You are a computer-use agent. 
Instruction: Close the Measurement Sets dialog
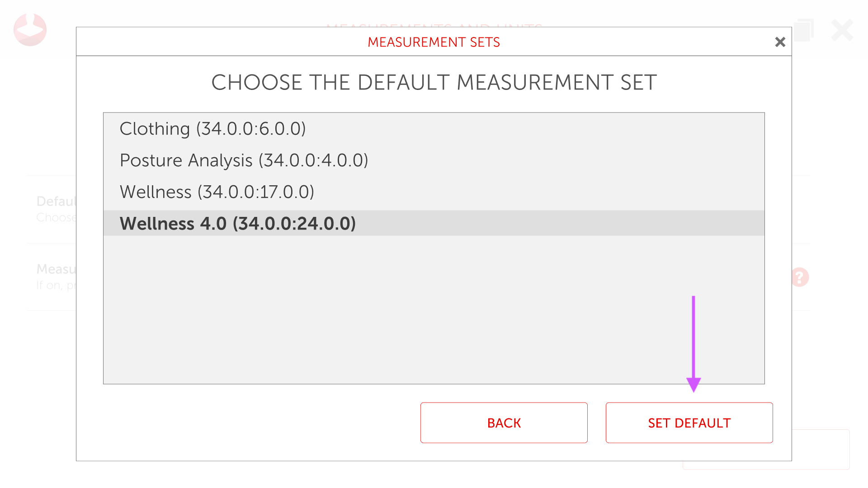(780, 42)
